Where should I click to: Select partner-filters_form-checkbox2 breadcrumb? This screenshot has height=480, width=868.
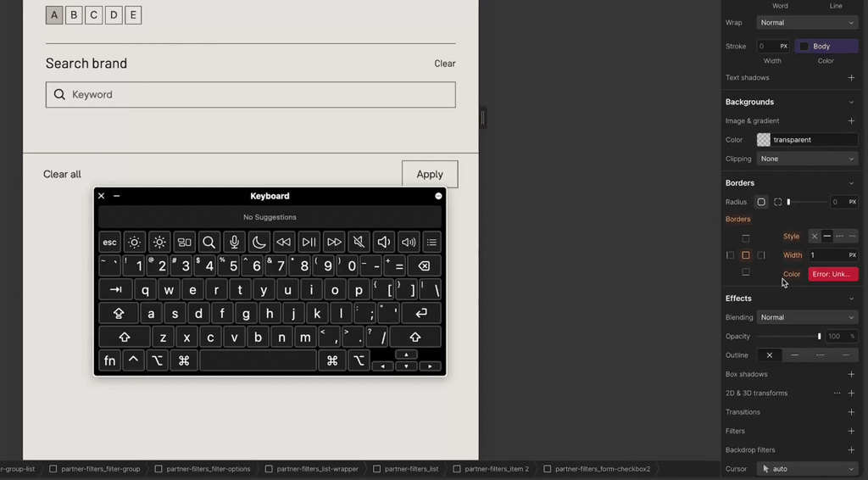click(598, 469)
